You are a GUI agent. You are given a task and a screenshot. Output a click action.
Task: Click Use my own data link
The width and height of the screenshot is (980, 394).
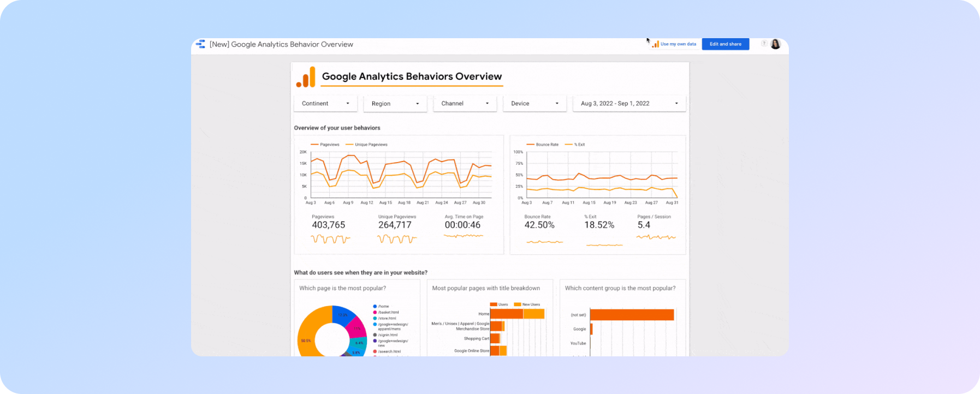click(678, 44)
